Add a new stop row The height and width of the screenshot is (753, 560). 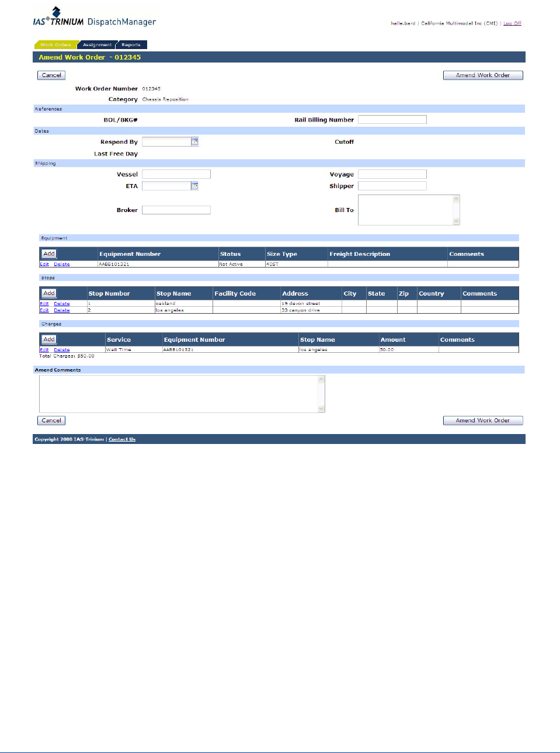point(49,293)
